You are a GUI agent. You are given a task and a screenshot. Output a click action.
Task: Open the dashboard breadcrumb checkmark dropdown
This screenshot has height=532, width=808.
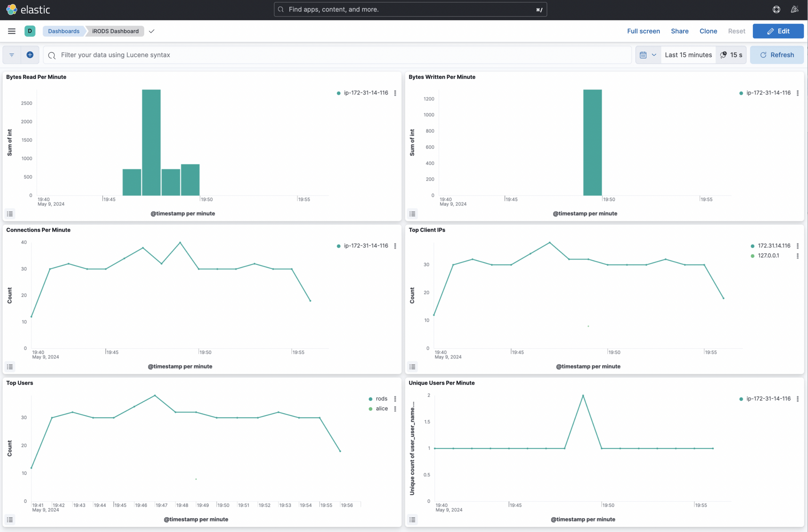(x=152, y=31)
